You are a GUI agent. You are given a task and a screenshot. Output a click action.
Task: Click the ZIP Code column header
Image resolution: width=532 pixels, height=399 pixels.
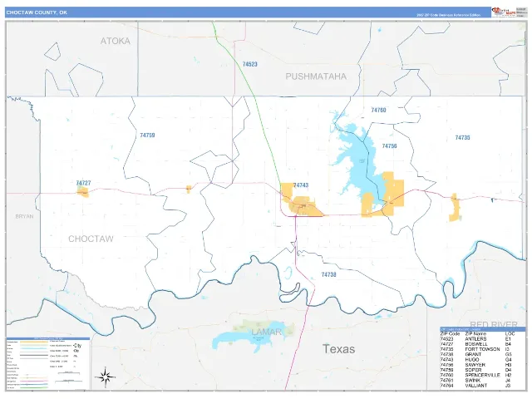coord(450,334)
